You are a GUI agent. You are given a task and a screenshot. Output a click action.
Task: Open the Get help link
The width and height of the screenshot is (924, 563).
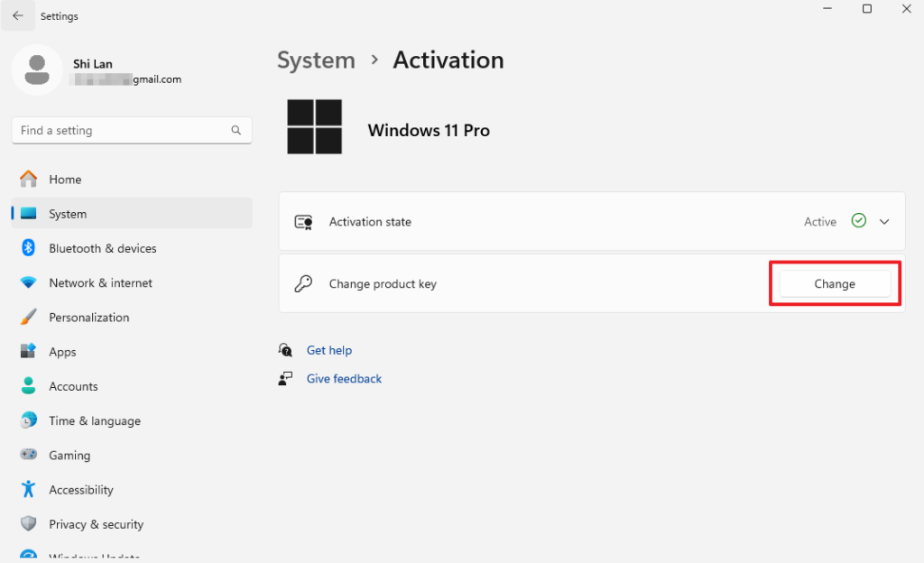coord(329,350)
